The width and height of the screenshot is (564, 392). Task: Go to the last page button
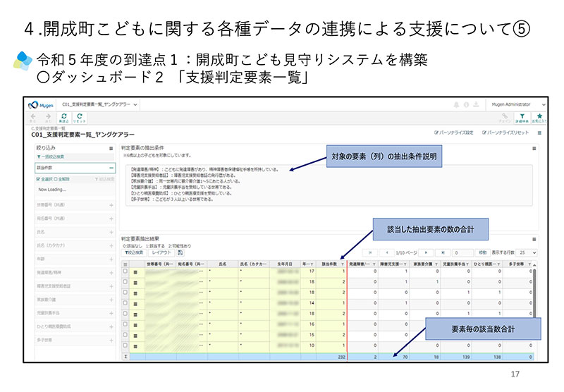click(x=443, y=252)
